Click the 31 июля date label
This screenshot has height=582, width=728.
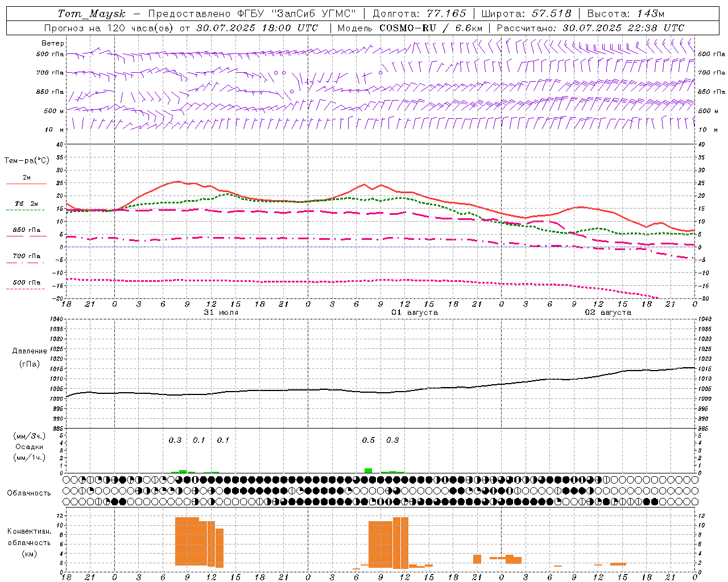[x=221, y=313]
